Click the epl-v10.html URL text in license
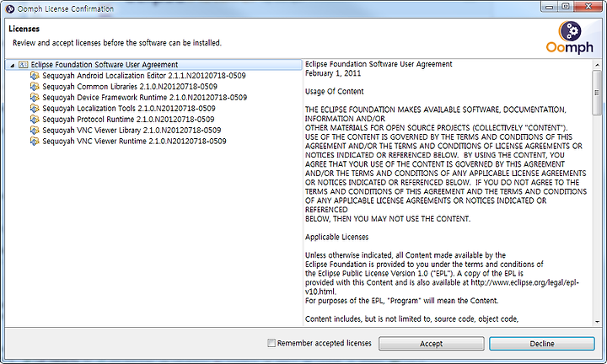This screenshot has width=607, height=364. [x=442, y=287]
